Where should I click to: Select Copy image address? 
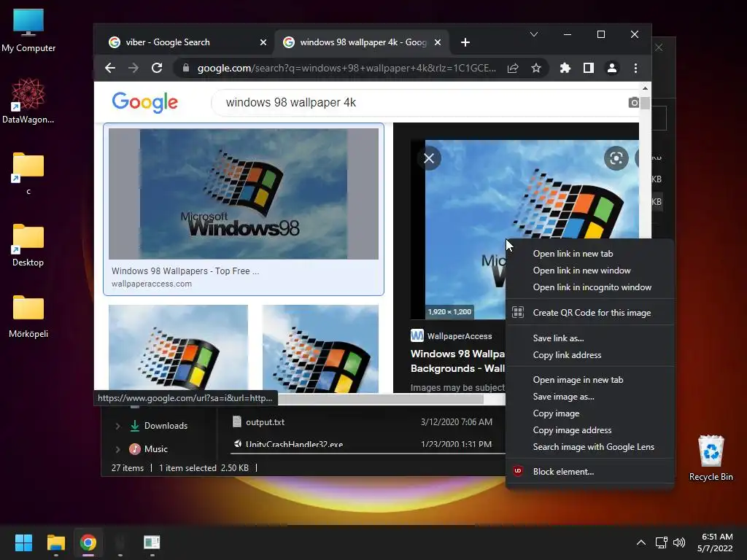point(572,430)
